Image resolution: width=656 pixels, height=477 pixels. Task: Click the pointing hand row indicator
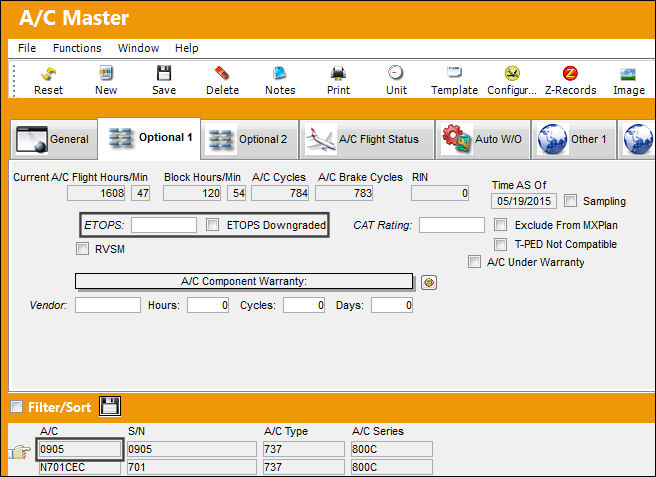click(20, 452)
